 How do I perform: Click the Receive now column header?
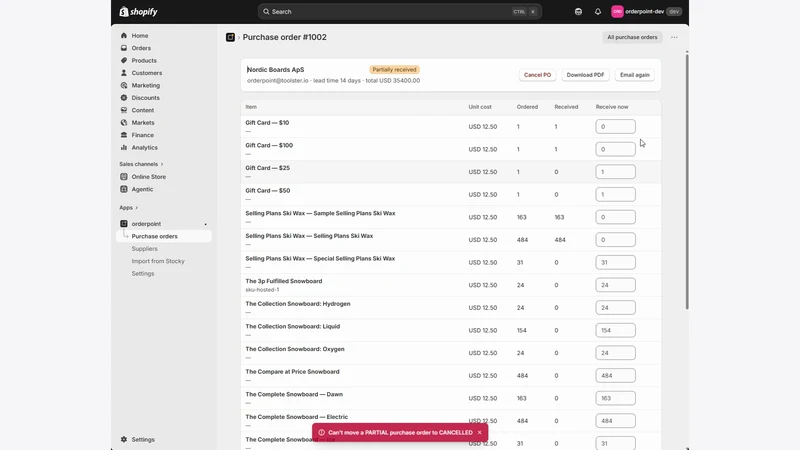[x=612, y=107]
